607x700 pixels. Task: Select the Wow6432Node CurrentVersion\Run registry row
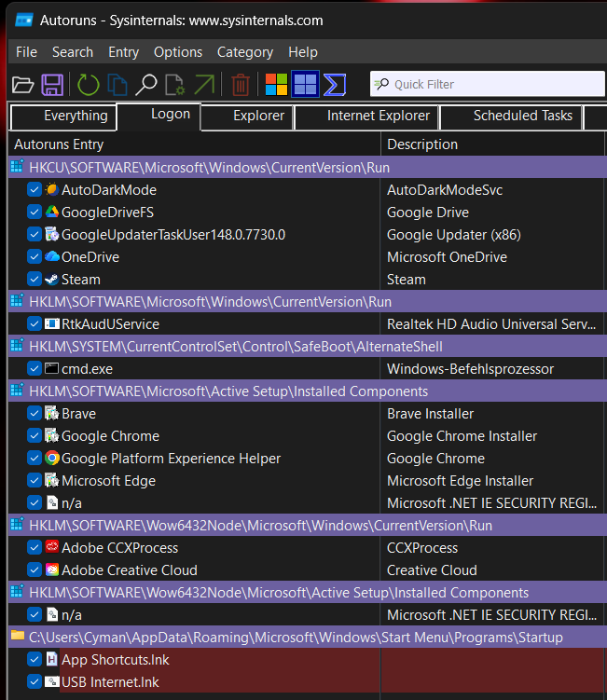[308, 525]
